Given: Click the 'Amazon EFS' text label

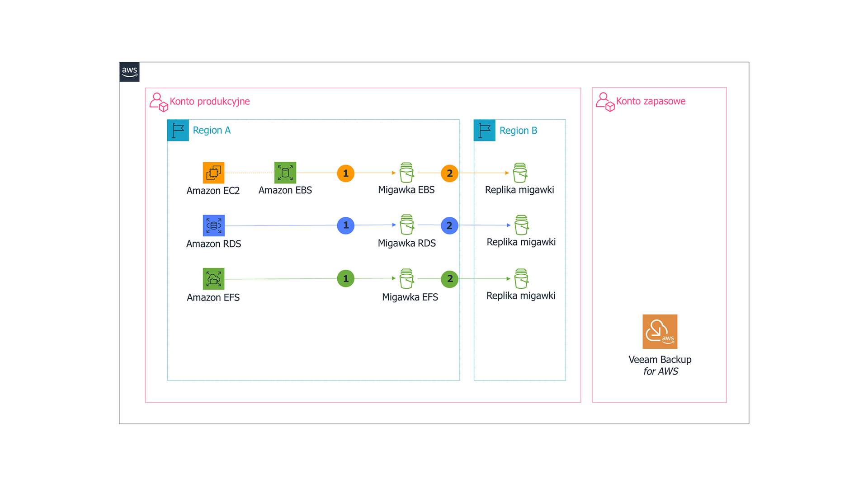Looking at the screenshot, I should 213,298.
